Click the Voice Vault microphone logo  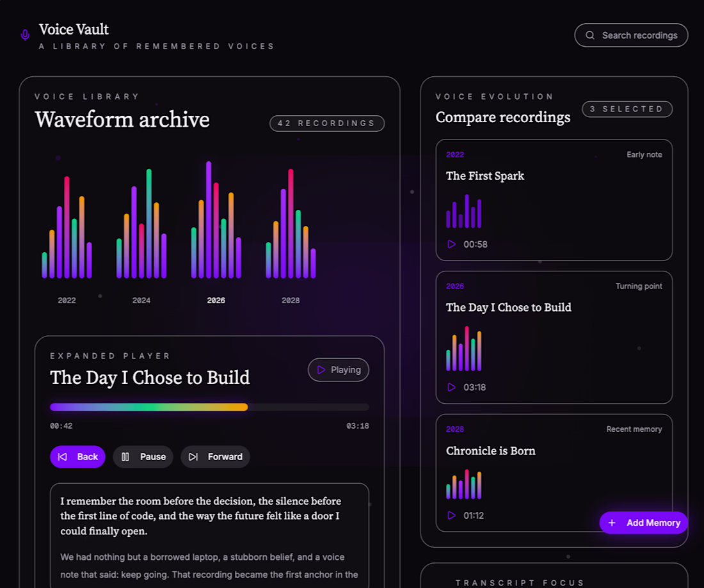point(25,35)
